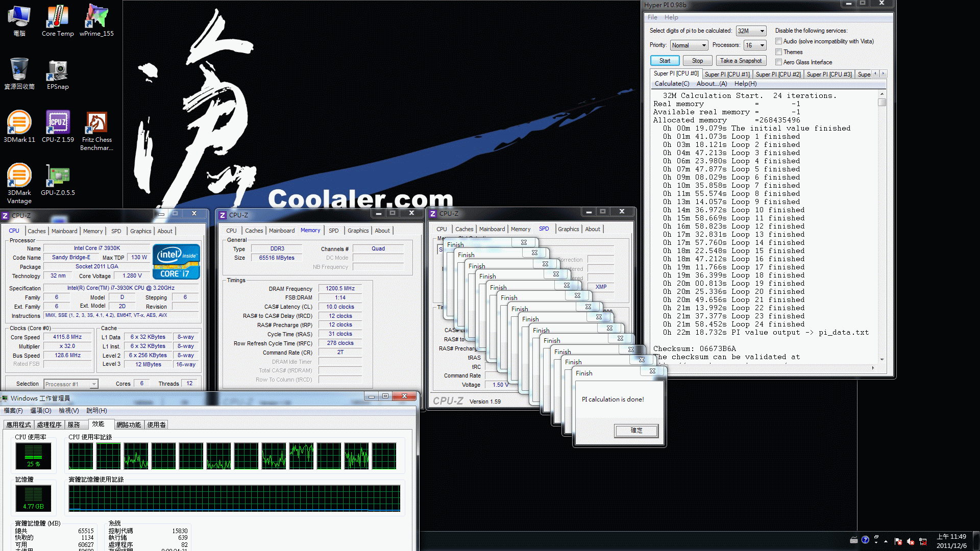Toggle Aero Glass Interface checkbox
This screenshot has width=980, height=551.
pyautogui.click(x=778, y=62)
